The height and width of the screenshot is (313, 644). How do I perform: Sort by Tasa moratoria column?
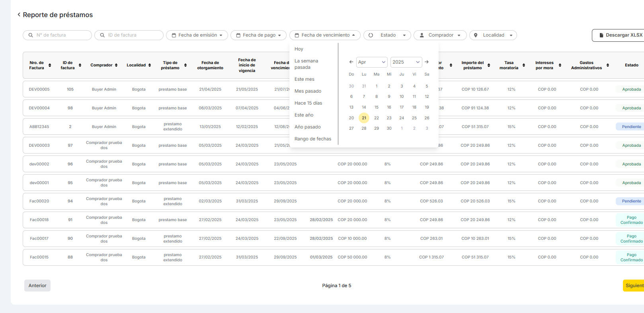(x=524, y=65)
